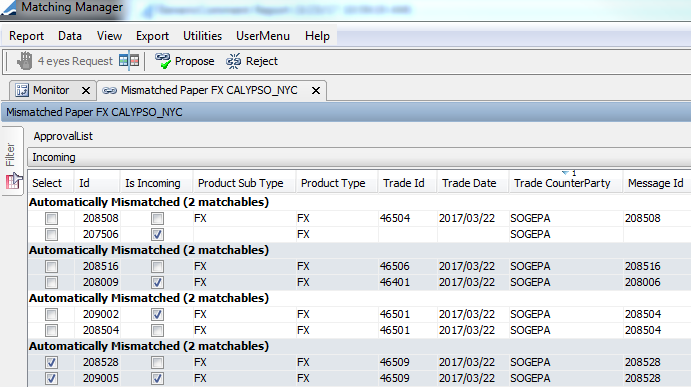This screenshot has width=691, height=387.
Task: Open the View menu
Action: click(x=109, y=36)
